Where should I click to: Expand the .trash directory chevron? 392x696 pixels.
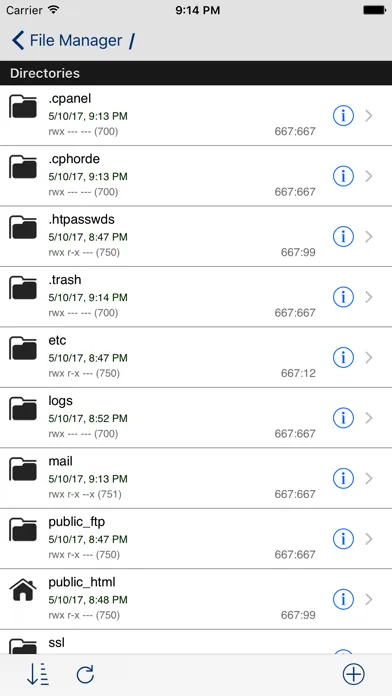click(369, 297)
